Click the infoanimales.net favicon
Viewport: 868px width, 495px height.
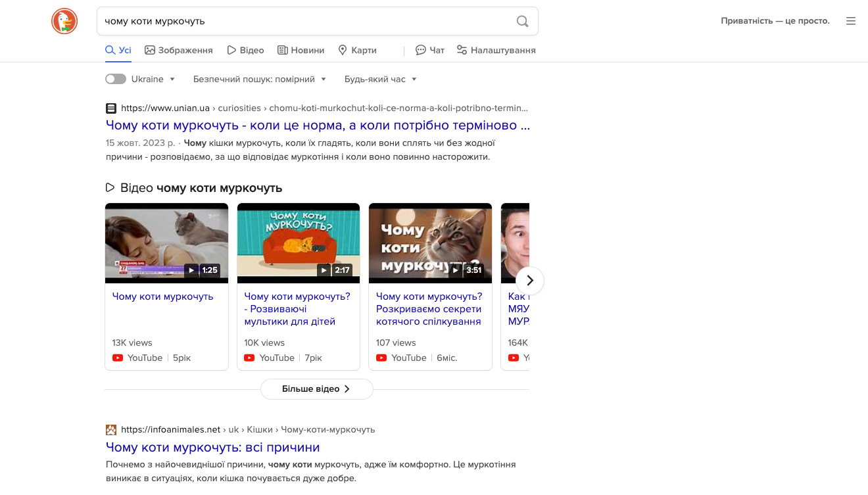tap(111, 430)
